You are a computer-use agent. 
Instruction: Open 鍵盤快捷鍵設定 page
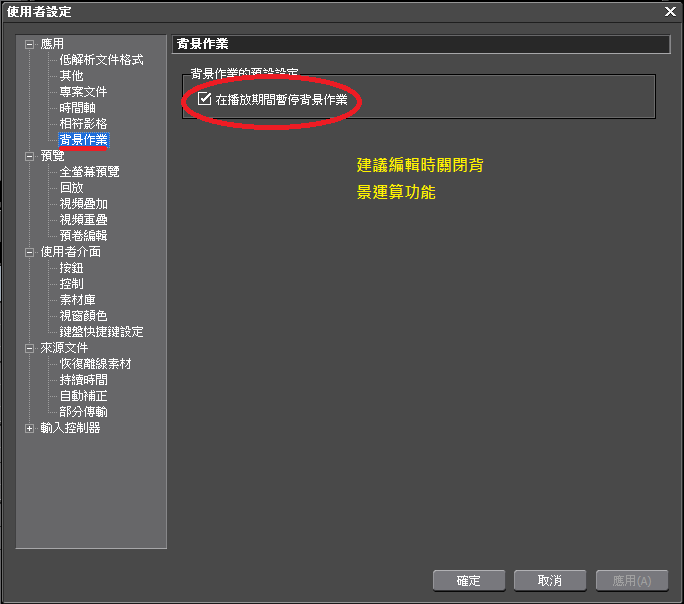[x=101, y=332]
